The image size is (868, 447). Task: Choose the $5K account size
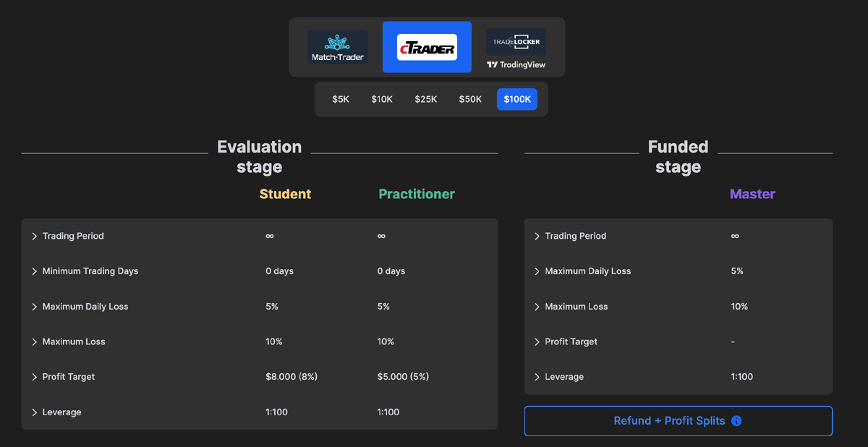tap(341, 99)
